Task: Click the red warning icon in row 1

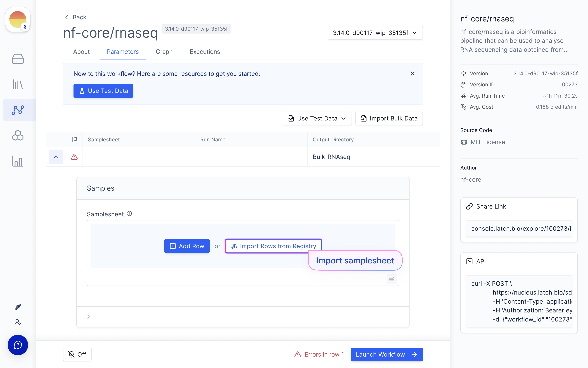Action: (x=74, y=157)
